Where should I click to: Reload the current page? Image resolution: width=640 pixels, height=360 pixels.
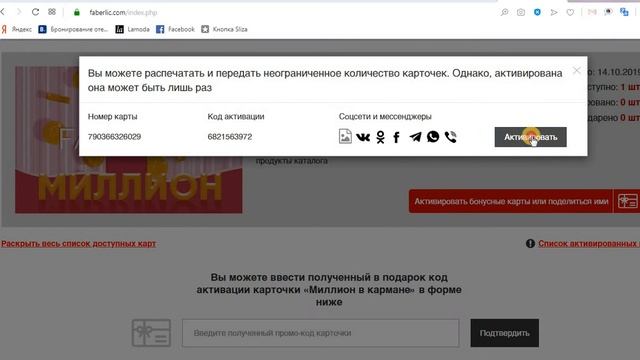click(x=35, y=12)
